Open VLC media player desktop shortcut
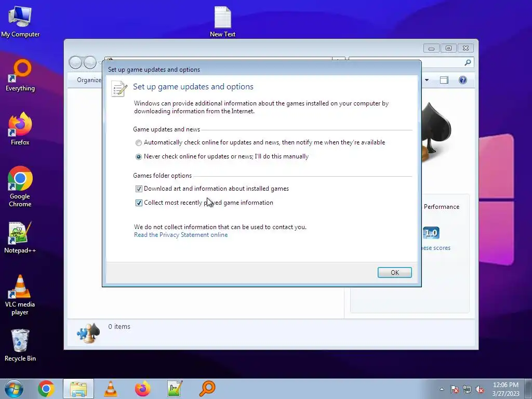The height and width of the screenshot is (399, 532). [20, 295]
